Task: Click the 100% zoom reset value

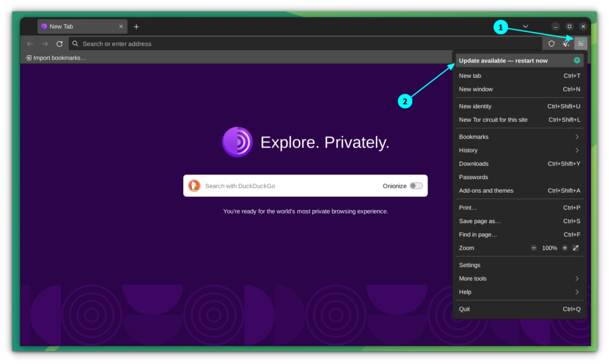Action: click(550, 248)
